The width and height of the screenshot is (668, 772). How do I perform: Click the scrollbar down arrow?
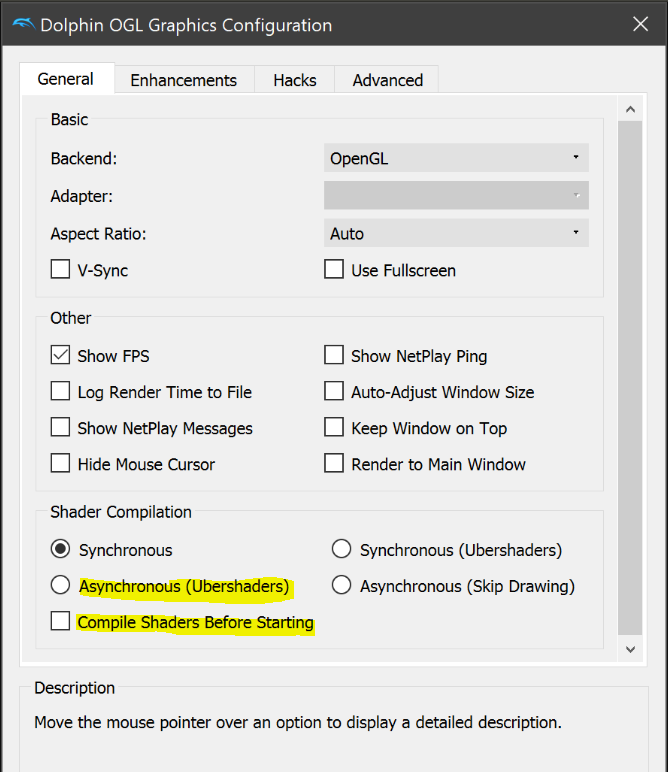(x=630, y=649)
